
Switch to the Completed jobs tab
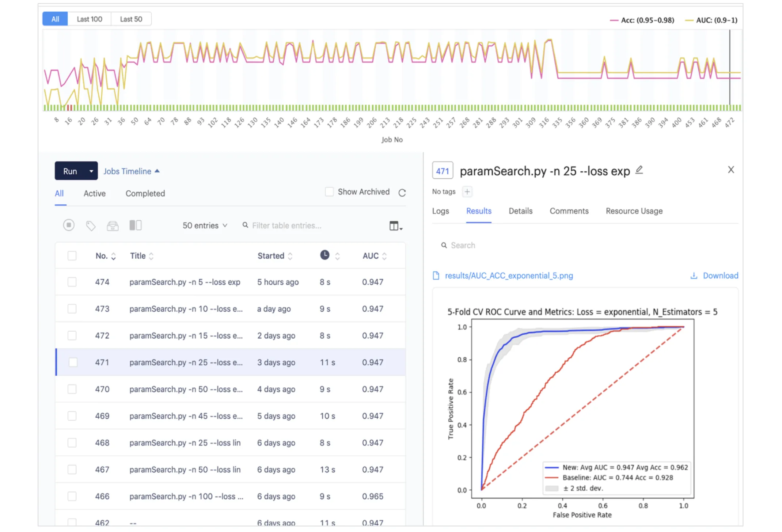[x=145, y=193]
